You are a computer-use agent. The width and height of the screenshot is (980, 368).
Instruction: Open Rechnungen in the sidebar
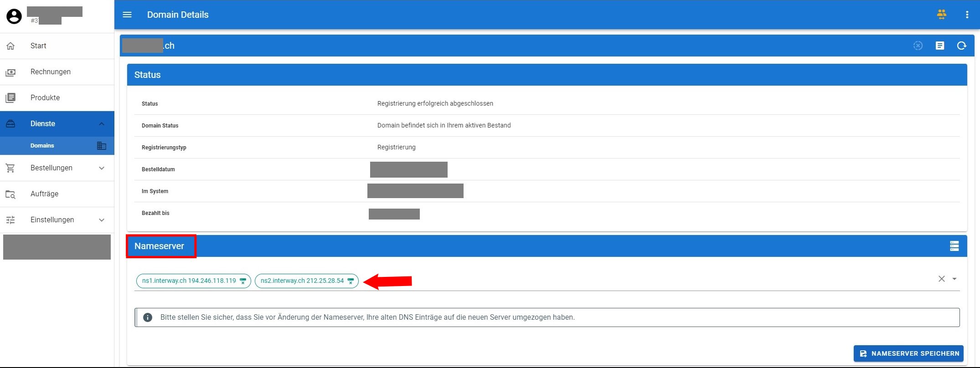point(57,72)
